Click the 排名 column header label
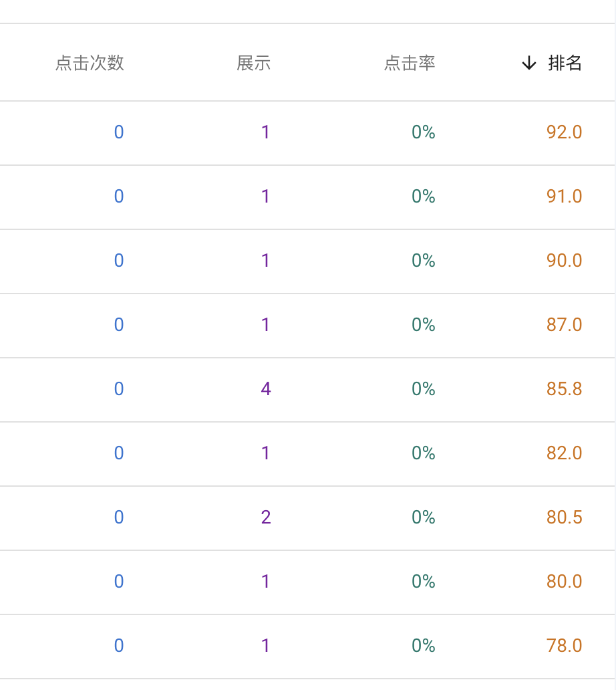The height and width of the screenshot is (690, 616). pyautogui.click(x=565, y=63)
